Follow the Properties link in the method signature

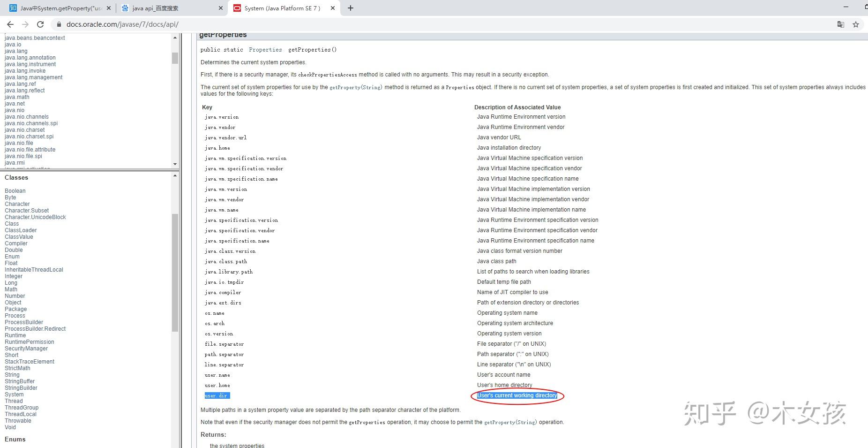click(265, 49)
